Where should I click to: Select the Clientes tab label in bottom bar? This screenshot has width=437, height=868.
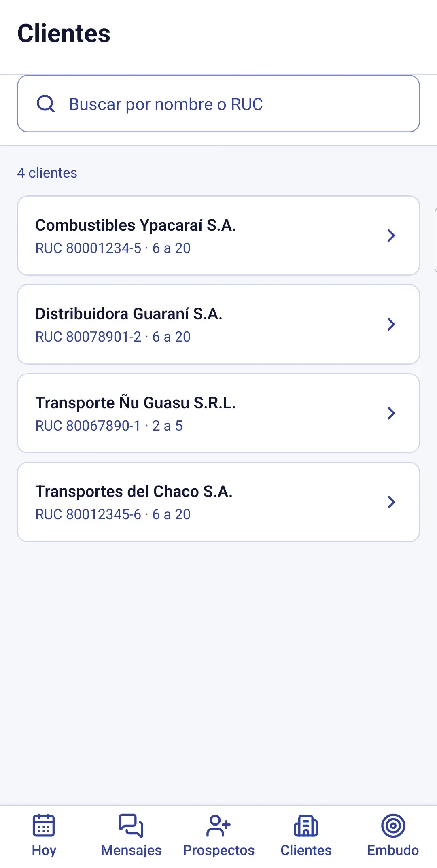306,850
